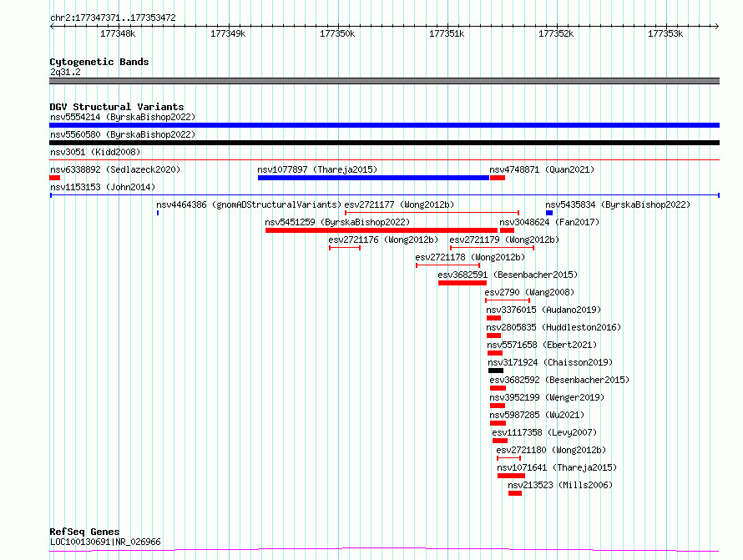Click the red nsv213523 variant block
This screenshot has height=560, width=743.
coord(515,493)
